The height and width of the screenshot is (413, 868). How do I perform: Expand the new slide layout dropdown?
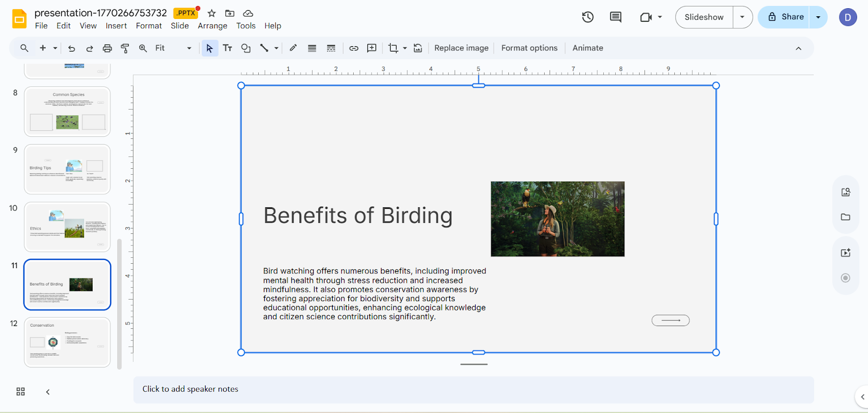click(x=55, y=48)
